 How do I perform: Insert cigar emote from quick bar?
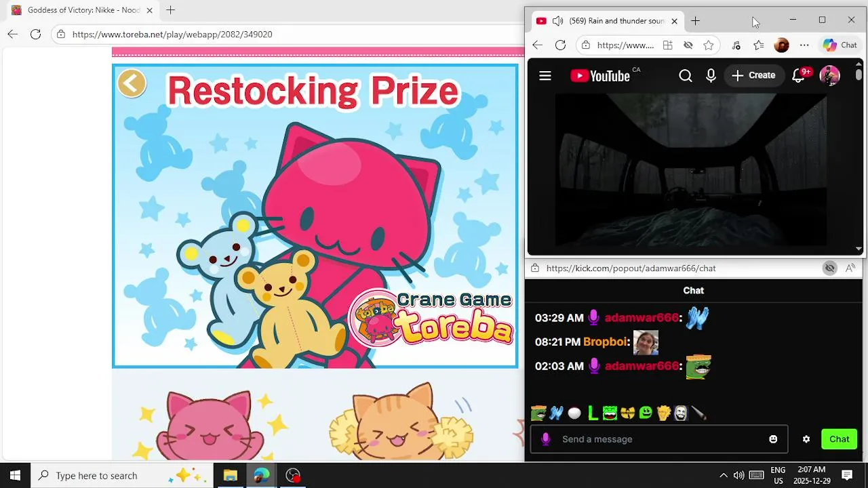[699, 413]
